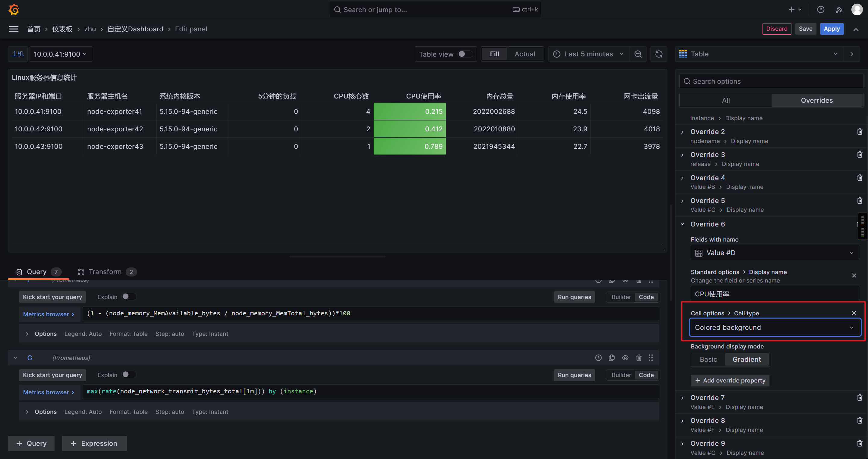Click the Grafana logo icon
The width and height of the screenshot is (868, 459).
14,9
